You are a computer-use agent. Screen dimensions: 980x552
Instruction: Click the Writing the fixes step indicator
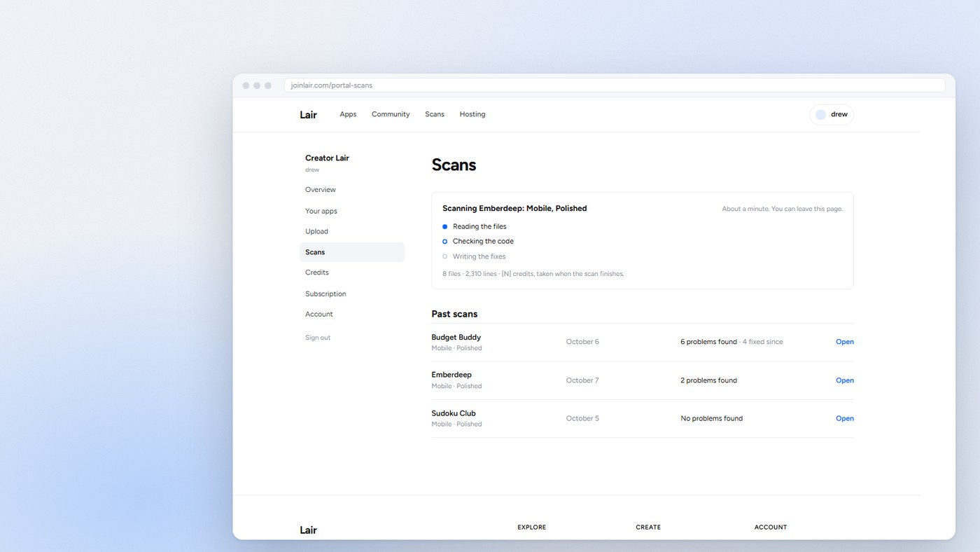[444, 256]
